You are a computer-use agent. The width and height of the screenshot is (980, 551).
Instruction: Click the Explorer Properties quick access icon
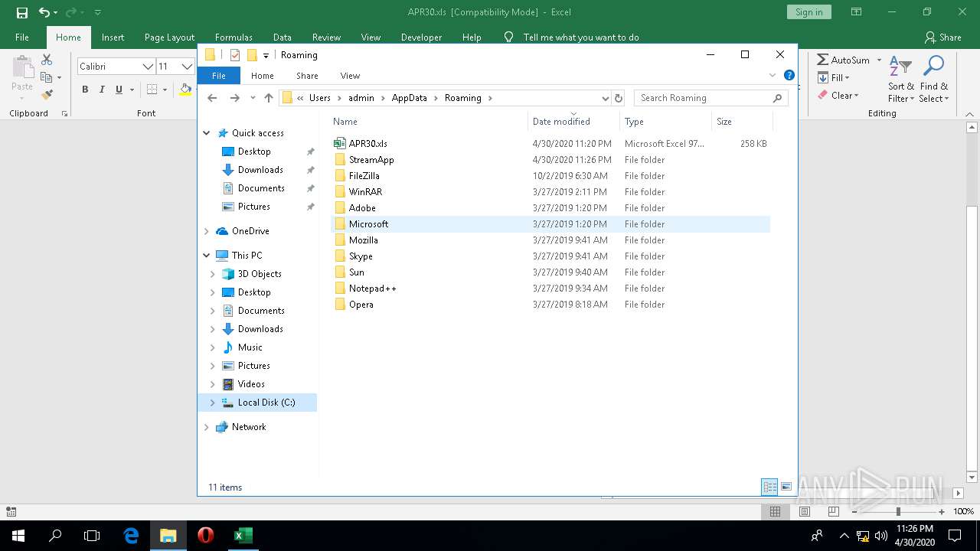235,55
